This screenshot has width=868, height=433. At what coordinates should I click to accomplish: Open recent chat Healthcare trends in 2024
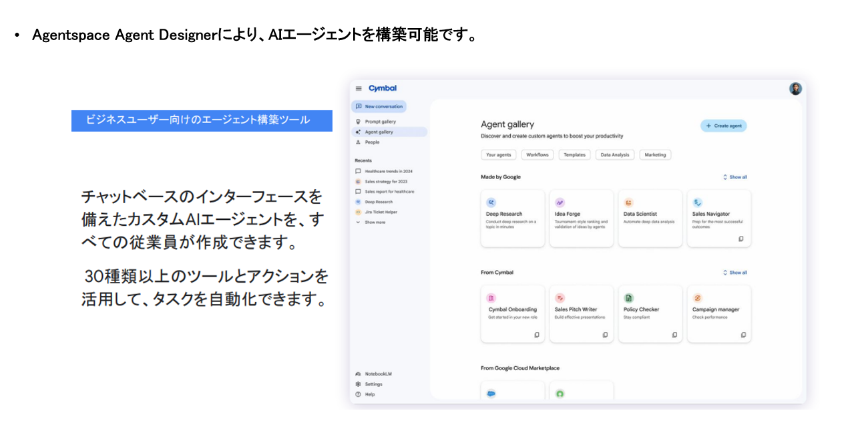point(384,171)
